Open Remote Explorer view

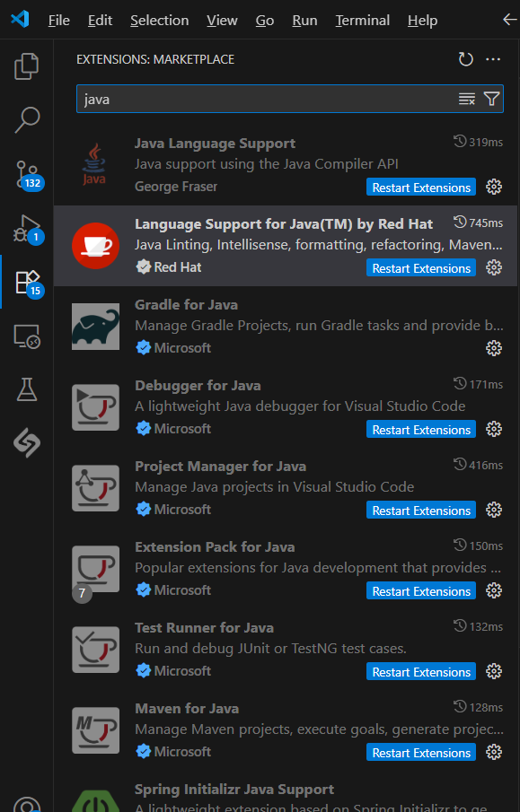(26, 336)
